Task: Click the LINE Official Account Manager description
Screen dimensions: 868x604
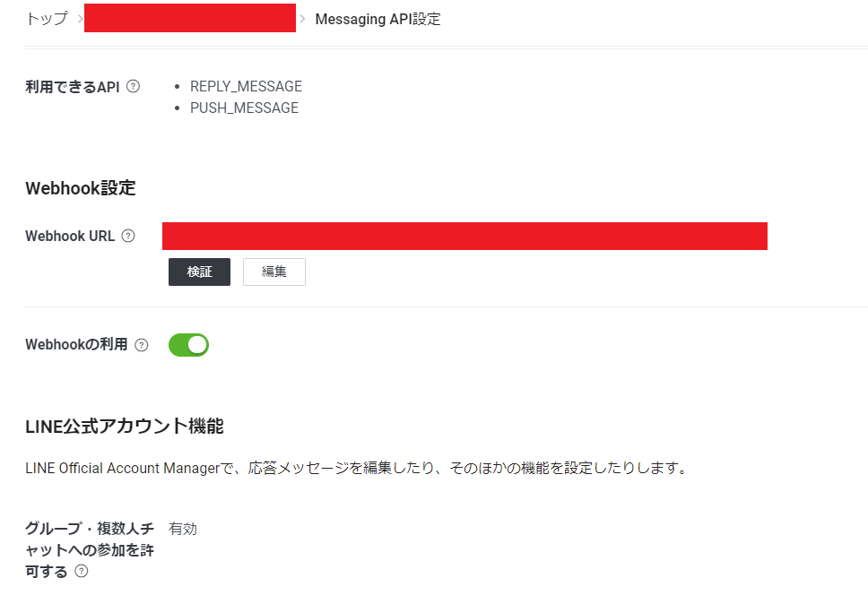Action: (357, 468)
